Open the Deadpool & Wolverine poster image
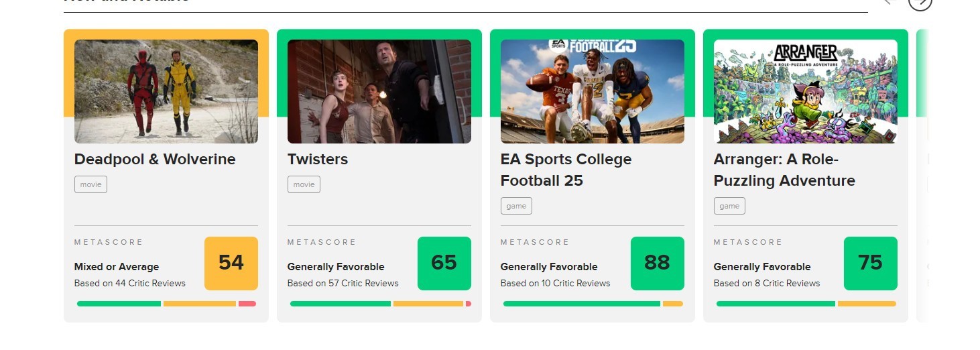 pyautogui.click(x=166, y=91)
